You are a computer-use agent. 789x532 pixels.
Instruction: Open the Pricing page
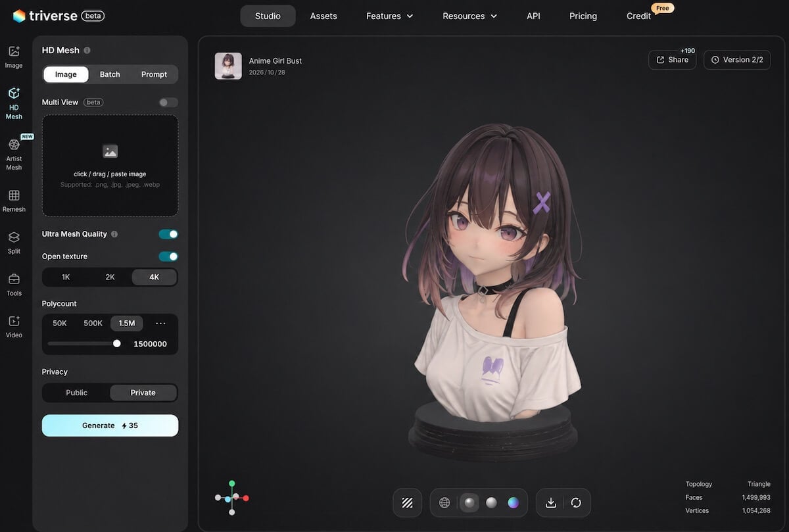(583, 16)
